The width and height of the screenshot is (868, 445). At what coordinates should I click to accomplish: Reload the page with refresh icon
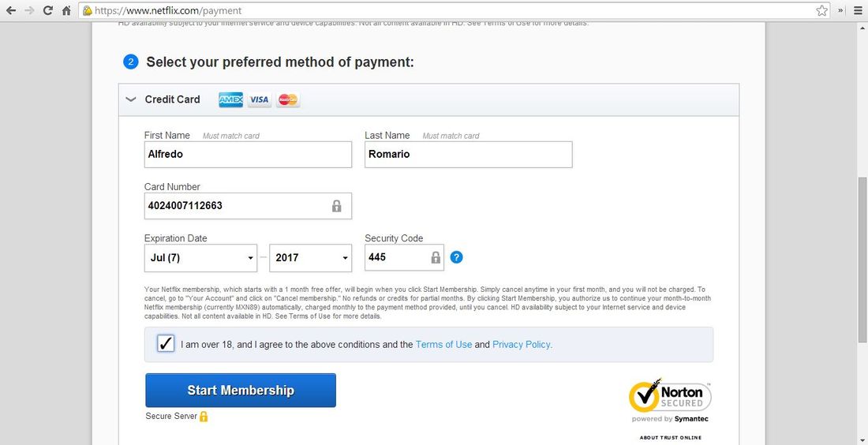point(48,10)
